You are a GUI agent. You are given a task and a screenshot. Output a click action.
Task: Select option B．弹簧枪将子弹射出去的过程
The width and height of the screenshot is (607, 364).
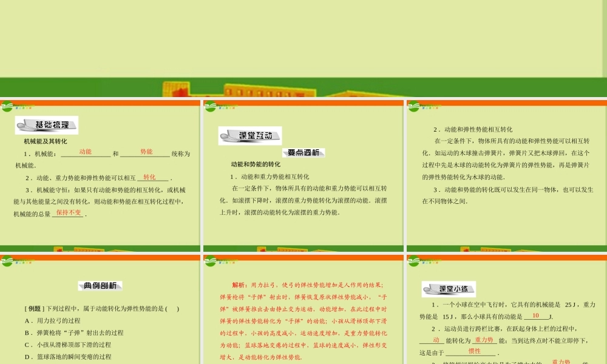tap(74, 332)
